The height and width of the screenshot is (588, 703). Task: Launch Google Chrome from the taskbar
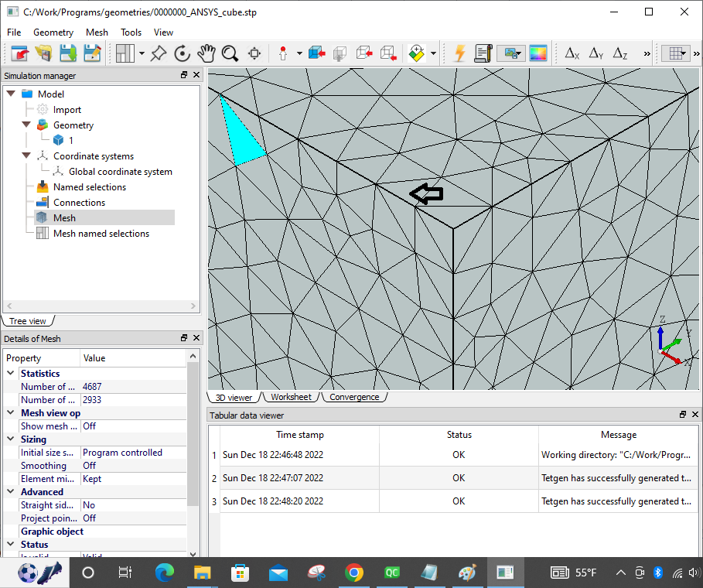point(353,573)
